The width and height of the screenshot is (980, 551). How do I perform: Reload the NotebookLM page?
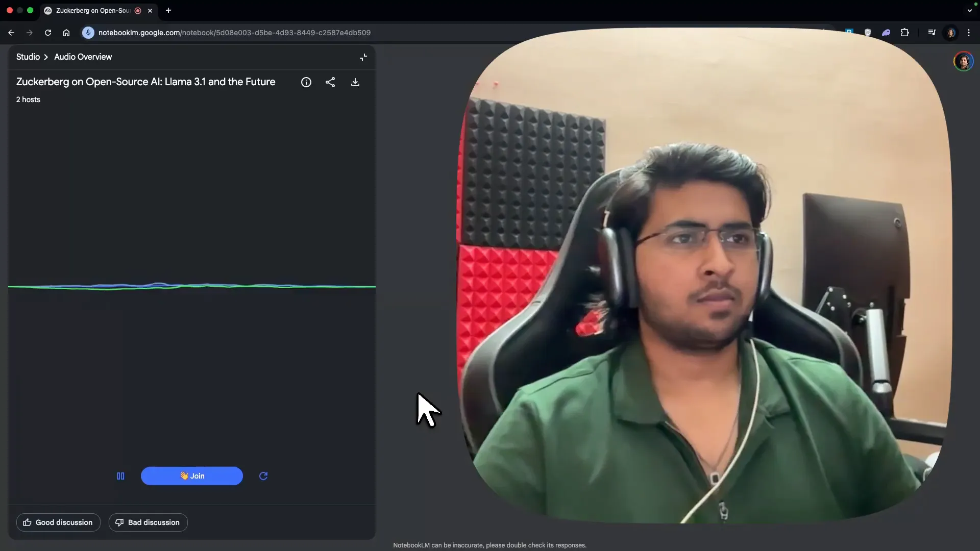click(x=48, y=33)
